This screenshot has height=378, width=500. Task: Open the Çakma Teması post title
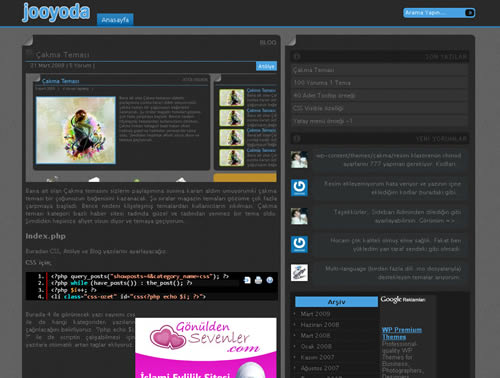coord(63,54)
